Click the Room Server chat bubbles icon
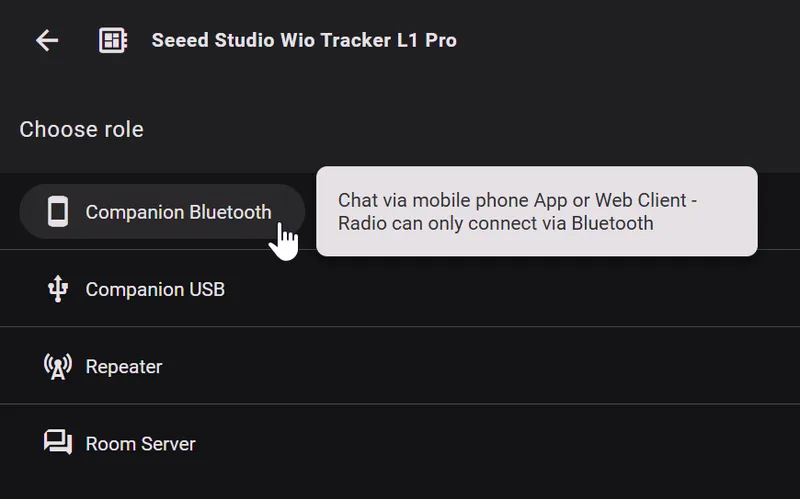The image size is (800, 499). [x=58, y=443]
